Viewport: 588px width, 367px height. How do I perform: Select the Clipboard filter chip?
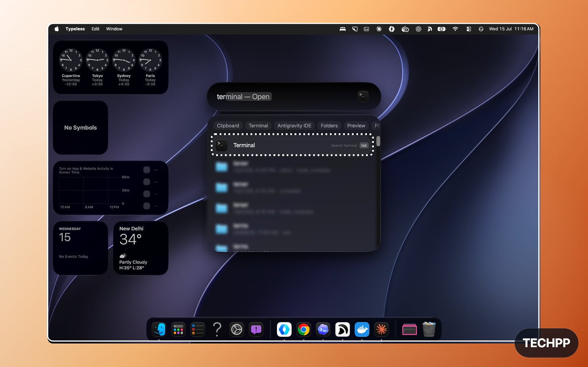[x=228, y=126]
